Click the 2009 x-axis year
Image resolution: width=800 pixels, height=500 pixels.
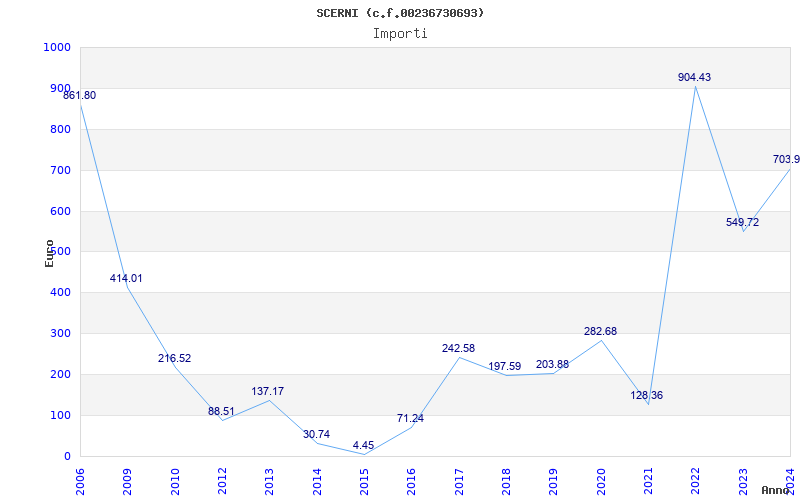click(x=128, y=482)
